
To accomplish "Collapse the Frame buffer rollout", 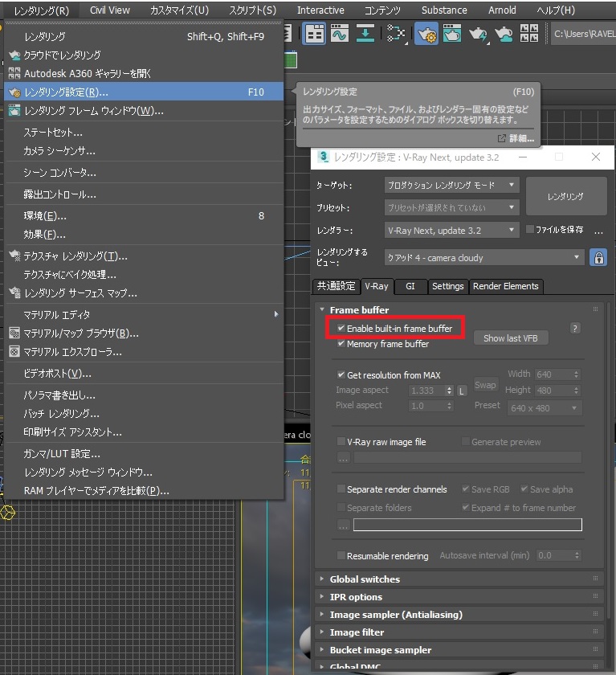I will click(x=322, y=309).
